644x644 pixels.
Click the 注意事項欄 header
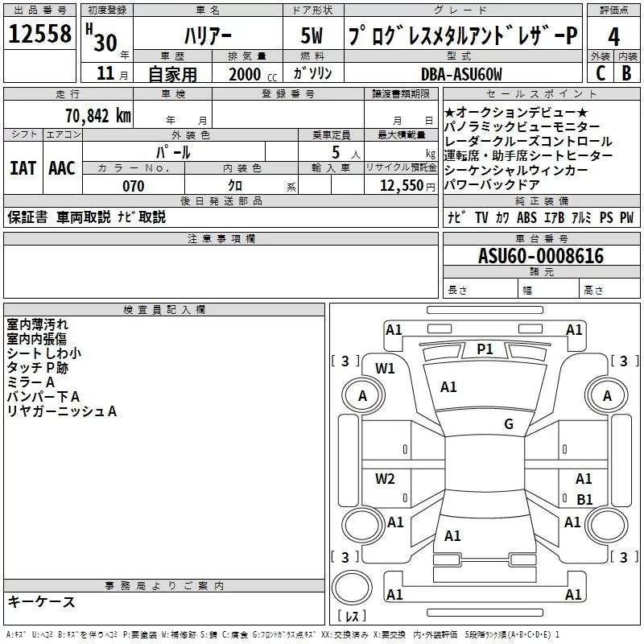(221, 239)
